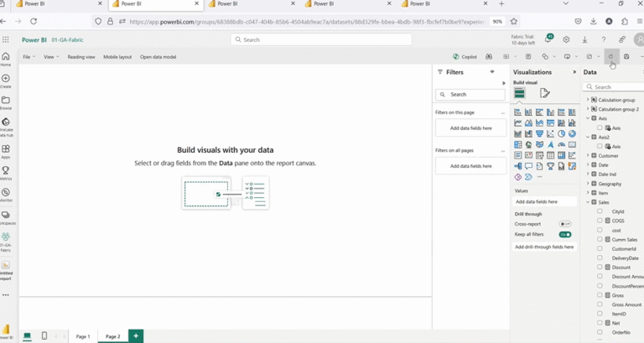Select the stacked bar chart visual
Image resolution: width=644 pixels, height=343 pixels.
(x=517, y=112)
